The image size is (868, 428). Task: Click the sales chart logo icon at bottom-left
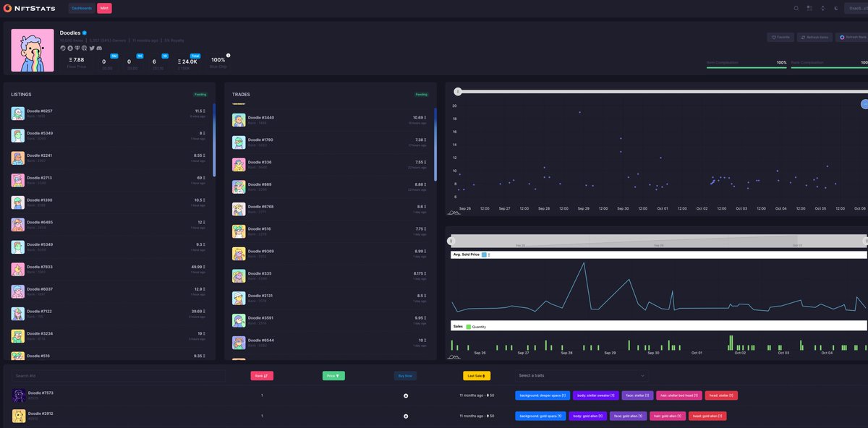[454, 356]
